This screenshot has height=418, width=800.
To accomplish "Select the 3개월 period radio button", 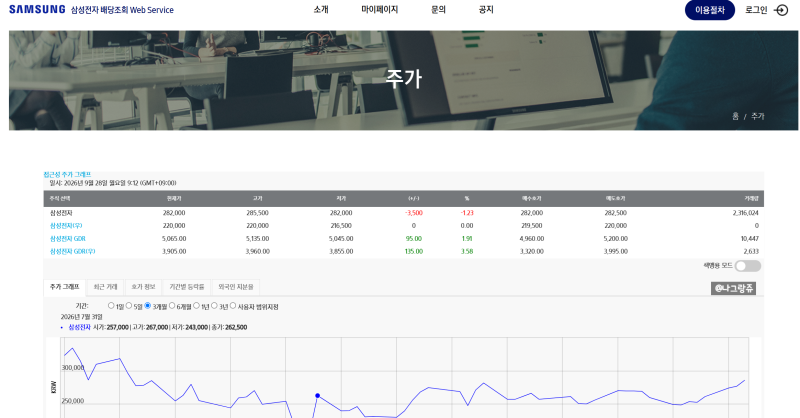I will click(x=147, y=306).
